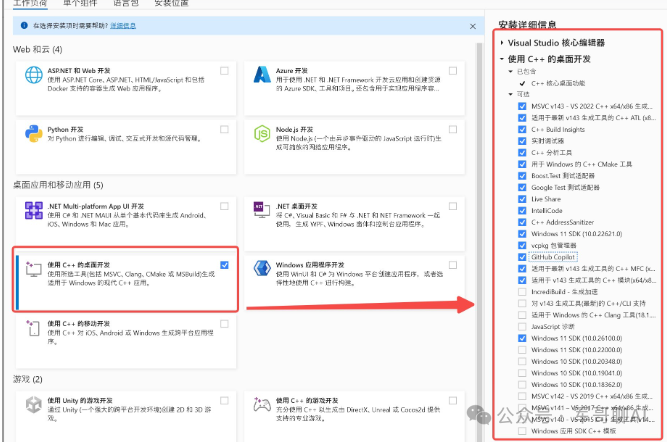Uncheck the Google Test adapter component
The width and height of the screenshot is (667, 442).
point(522,187)
